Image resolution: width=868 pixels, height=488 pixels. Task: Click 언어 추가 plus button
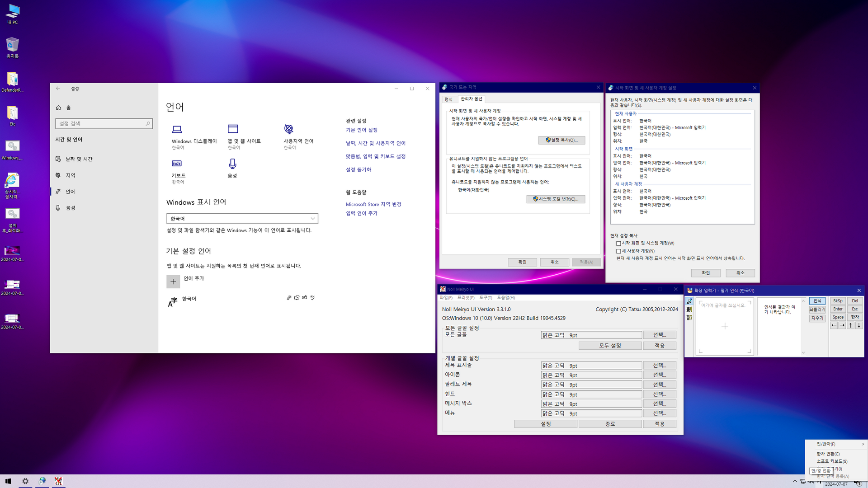tap(173, 282)
